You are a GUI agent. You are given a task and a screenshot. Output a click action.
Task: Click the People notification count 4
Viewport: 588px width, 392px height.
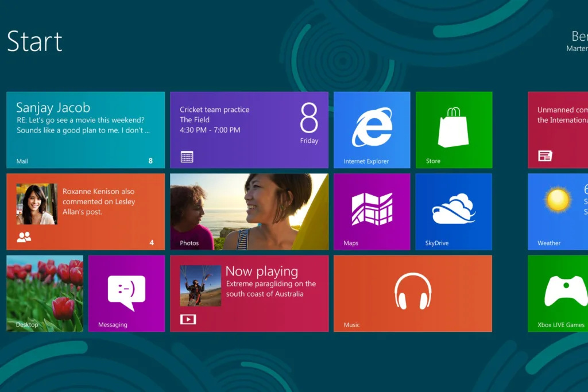click(152, 242)
